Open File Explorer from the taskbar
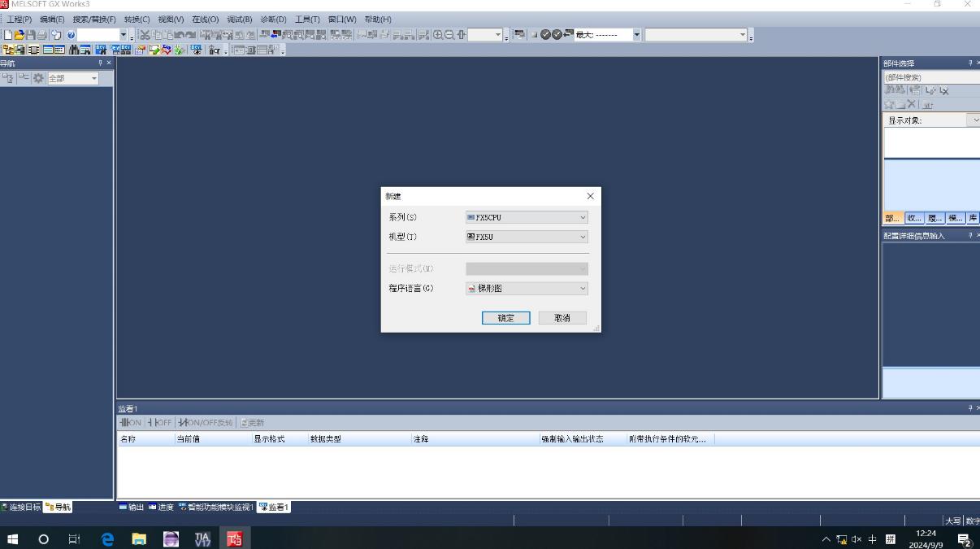The height and width of the screenshot is (549, 980). 139,538
